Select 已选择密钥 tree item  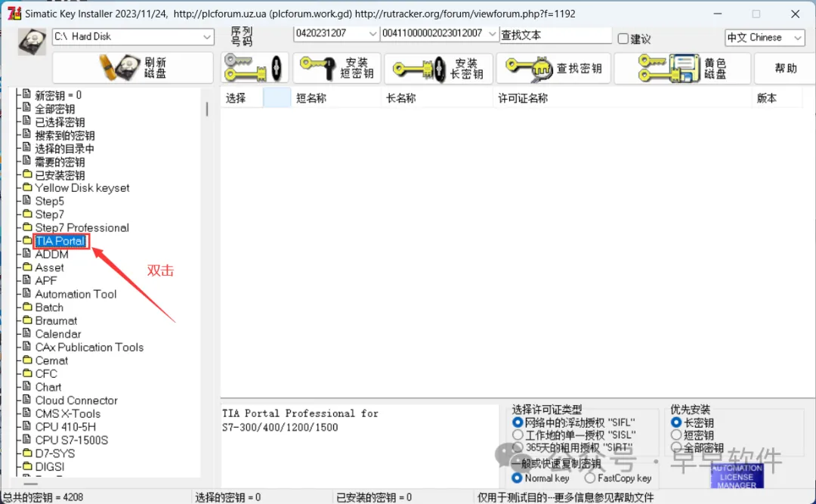tap(60, 122)
